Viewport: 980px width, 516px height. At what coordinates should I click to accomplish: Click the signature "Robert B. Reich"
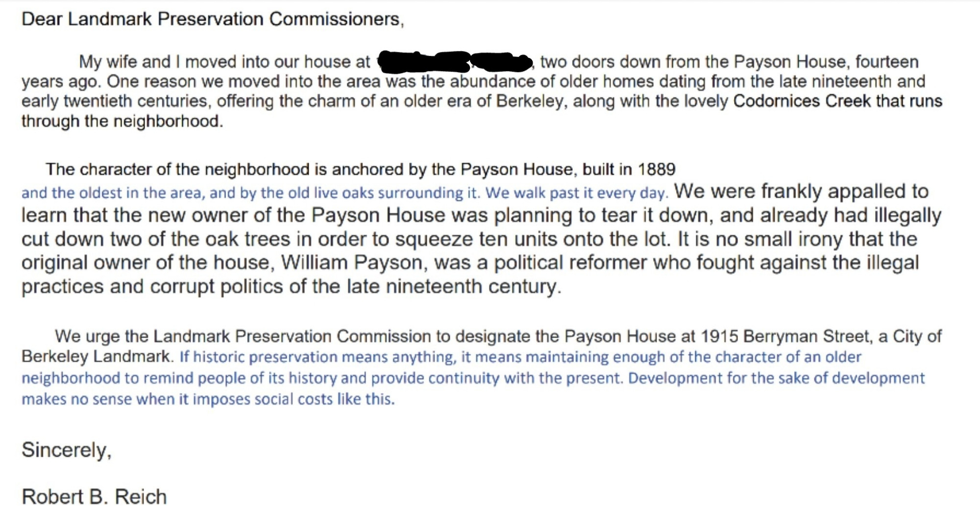pos(94,497)
